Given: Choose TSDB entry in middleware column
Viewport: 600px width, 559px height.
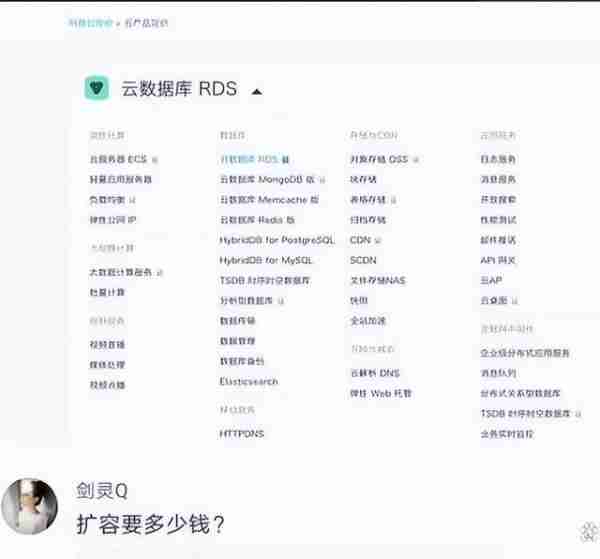Looking at the screenshot, I should (x=526, y=414).
